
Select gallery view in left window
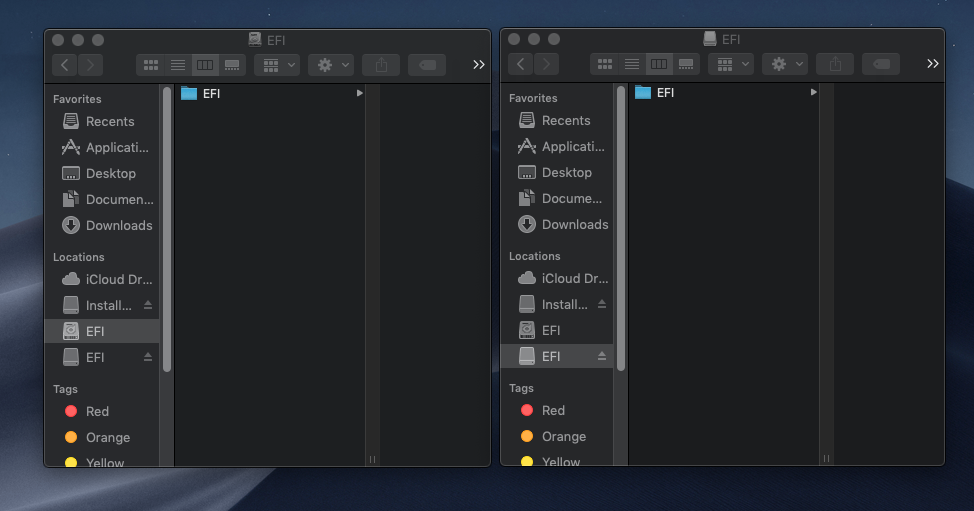232,65
